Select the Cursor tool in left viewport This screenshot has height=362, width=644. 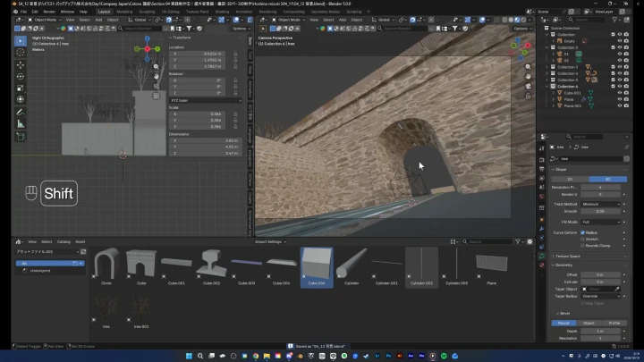click(20, 52)
